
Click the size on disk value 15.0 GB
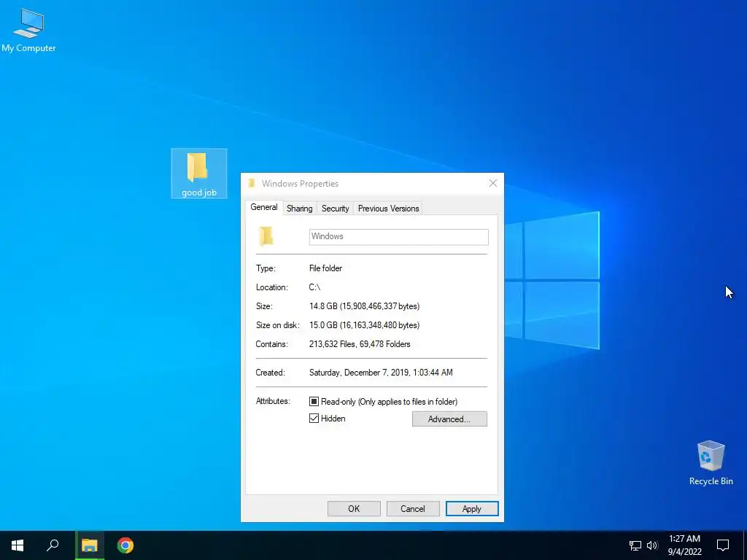[x=365, y=325]
